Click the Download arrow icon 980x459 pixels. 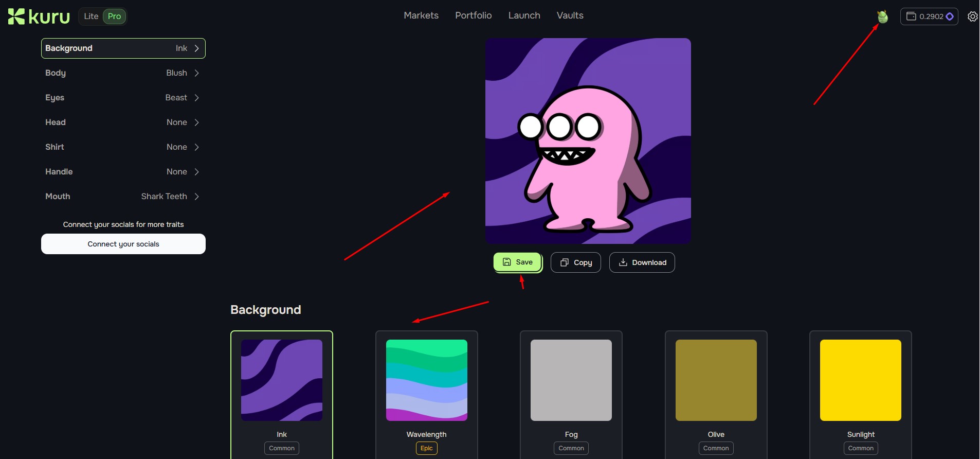[623, 262]
